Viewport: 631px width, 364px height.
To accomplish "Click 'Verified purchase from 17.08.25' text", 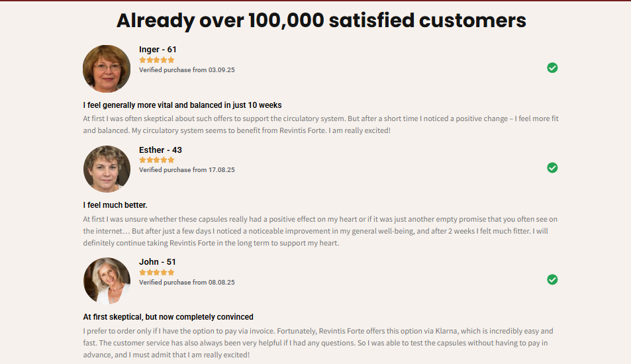I will tap(187, 170).
